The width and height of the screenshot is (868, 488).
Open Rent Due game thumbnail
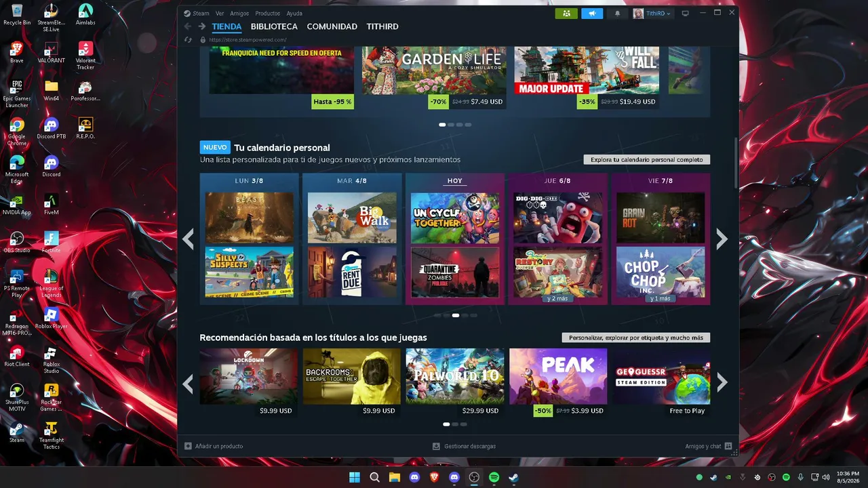(352, 272)
